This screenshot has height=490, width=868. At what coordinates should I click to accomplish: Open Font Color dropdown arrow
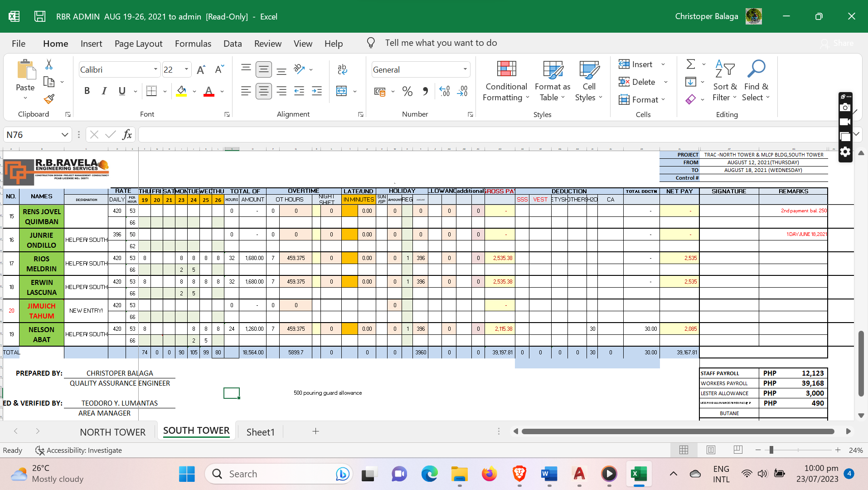(222, 91)
